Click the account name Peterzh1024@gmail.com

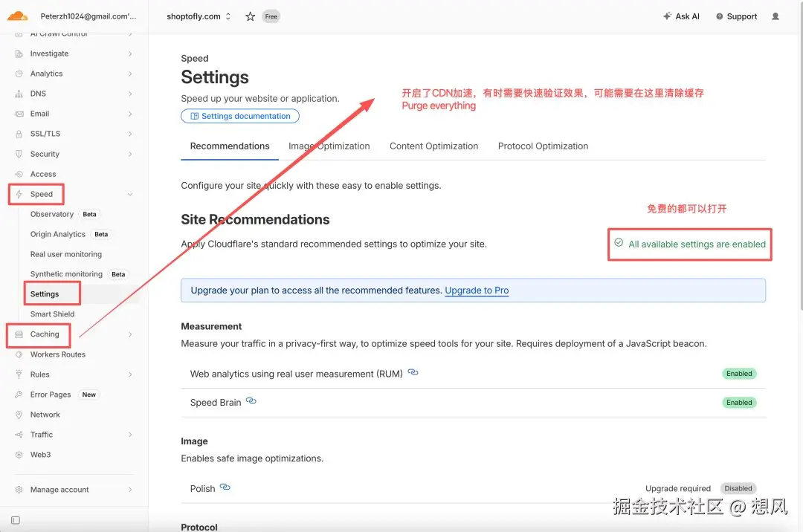[x=88, y=16]
